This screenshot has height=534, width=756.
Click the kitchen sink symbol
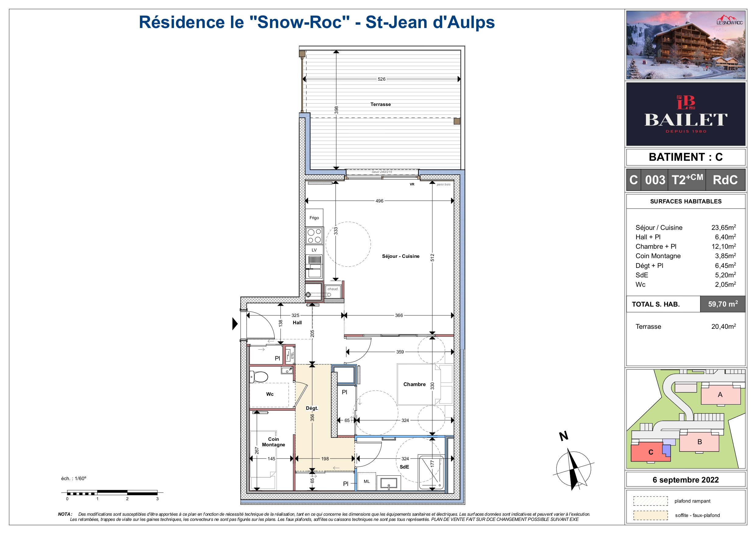click(314, 268)
